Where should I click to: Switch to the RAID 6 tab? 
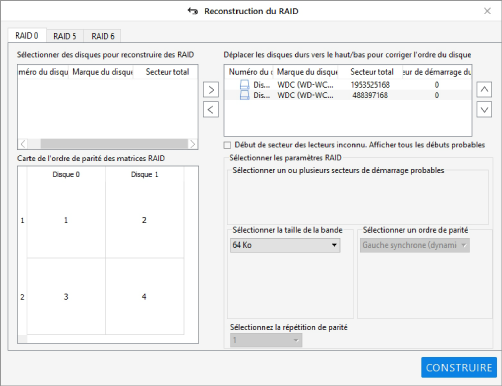(x=103, y=36)
